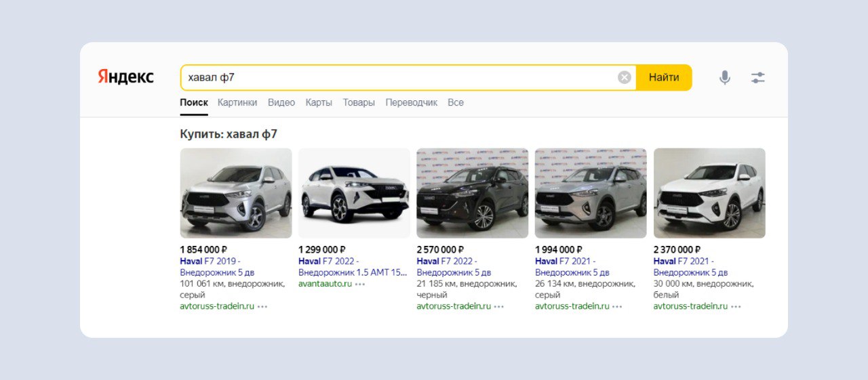Click description 30 000 км, внедорожник, белый
868x380 pixels.
click(x=704, y=289)
